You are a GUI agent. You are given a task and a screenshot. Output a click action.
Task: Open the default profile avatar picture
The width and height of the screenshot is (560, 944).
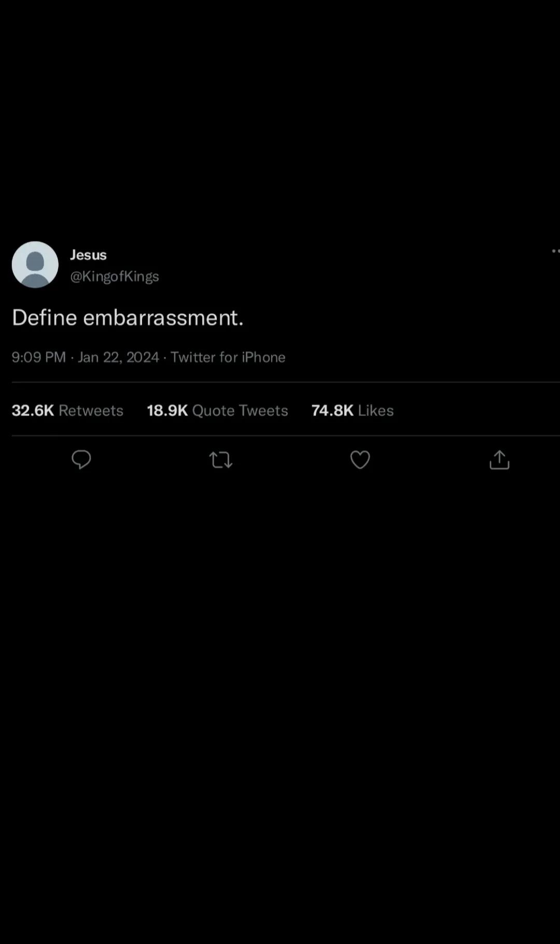tap(35, 265)
